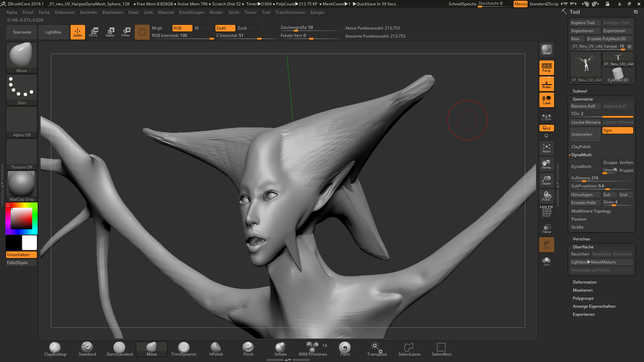Disable the Zadd mode
644x362 pixels.
pyautogui.click(x=225, y=28)
